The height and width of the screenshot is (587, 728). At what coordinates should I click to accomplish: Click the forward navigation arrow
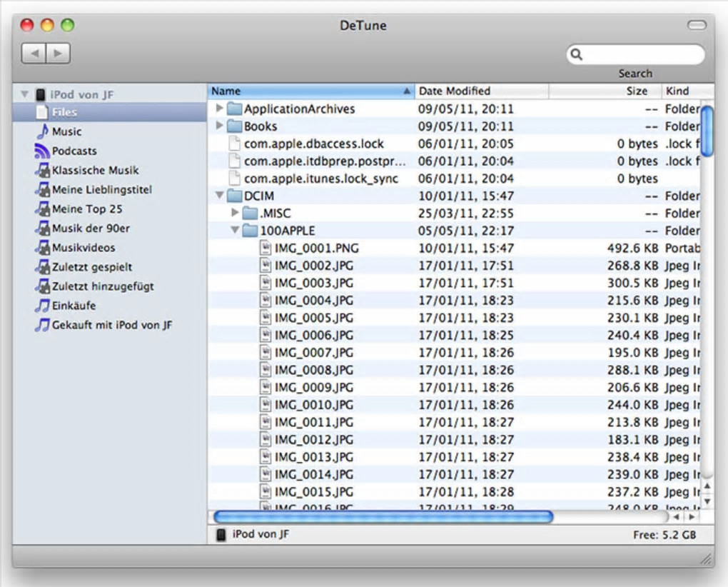[58, 53]
